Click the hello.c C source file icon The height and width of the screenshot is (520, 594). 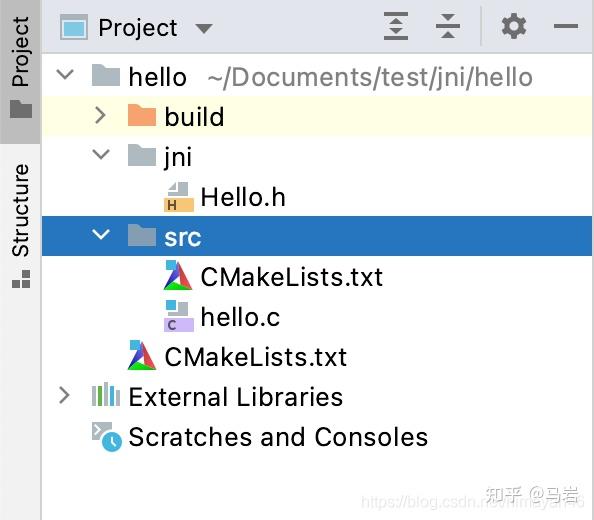click(x=179, y=317)
